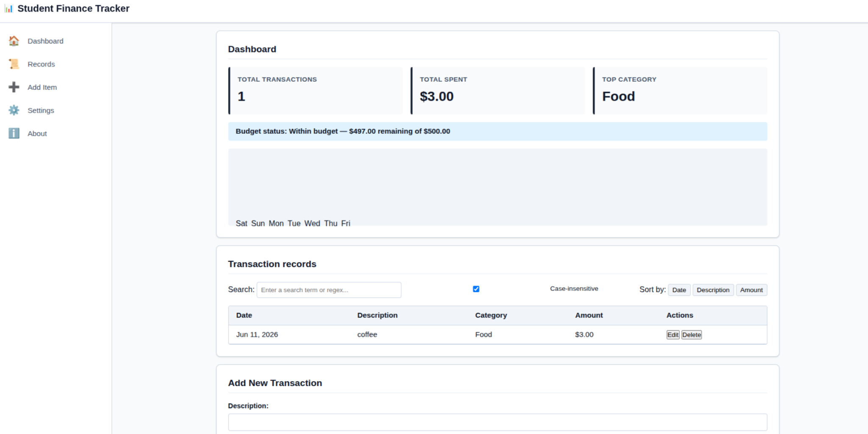Click the coffee description cell
The image size is (868, 434).
coord(367,334)
